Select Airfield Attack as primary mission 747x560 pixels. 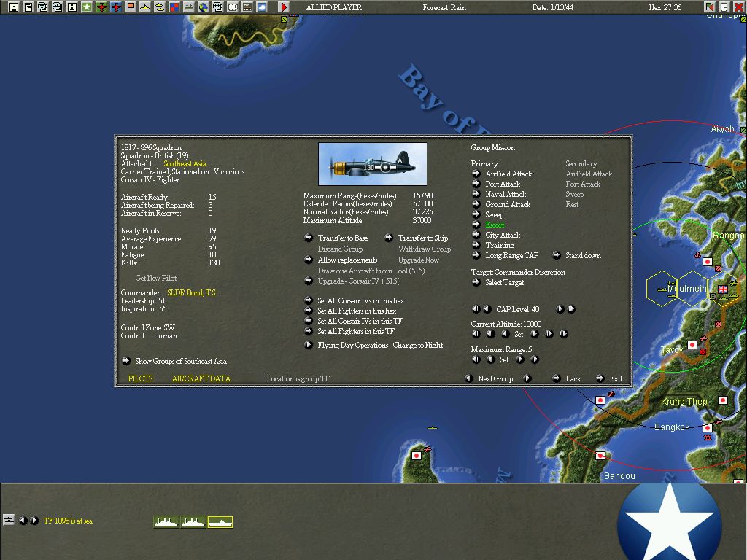[476, 174]
